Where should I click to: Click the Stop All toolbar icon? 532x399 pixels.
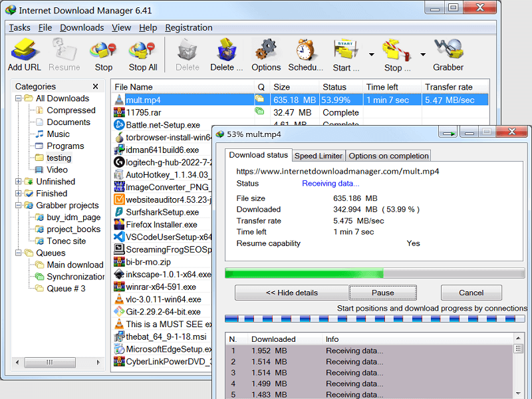coord(142,50)
